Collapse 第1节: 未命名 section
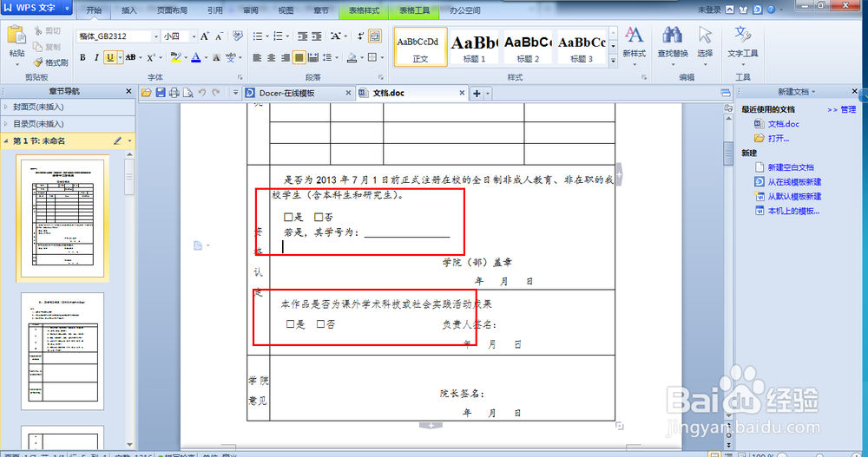Screen dimensions: 868x457 tap(5, 141)
